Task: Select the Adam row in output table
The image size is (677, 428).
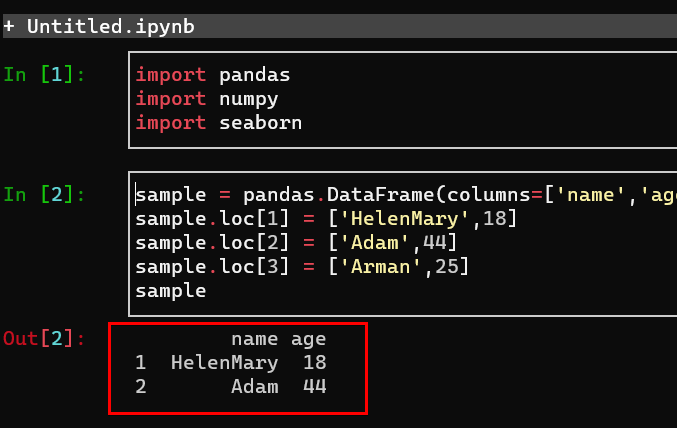Action: click(231, 387)
